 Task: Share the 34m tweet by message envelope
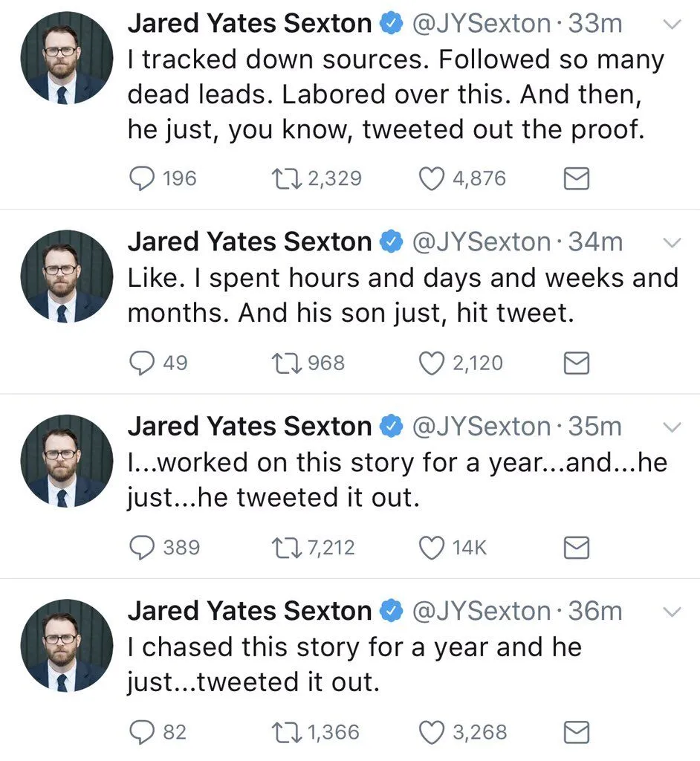pos(577,363)
